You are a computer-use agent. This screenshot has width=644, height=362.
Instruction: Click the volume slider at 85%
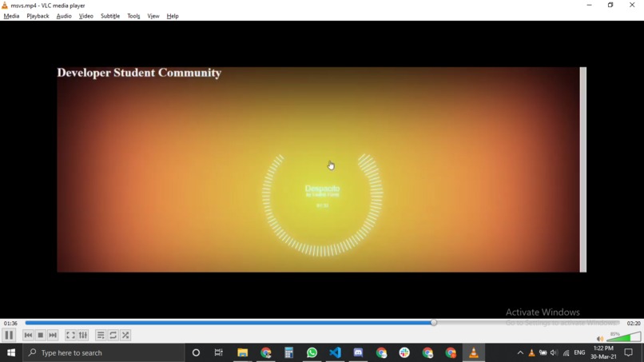pyautogui.click(x=624, y=337)
